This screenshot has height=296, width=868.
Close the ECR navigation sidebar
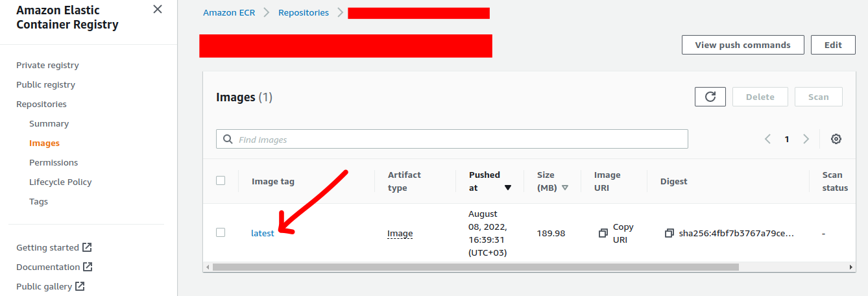pyautogui.click(x=158, y=9)
